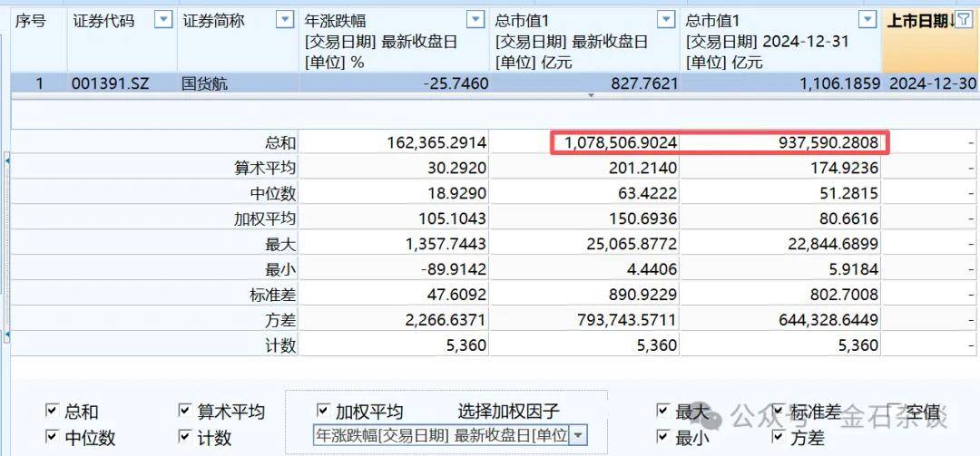Click the filter funnel icon on 总市值1 2024-12-31 column
The width and height of the screenshot is (980, 456).
pyautogui.click(x=868, y=20)
